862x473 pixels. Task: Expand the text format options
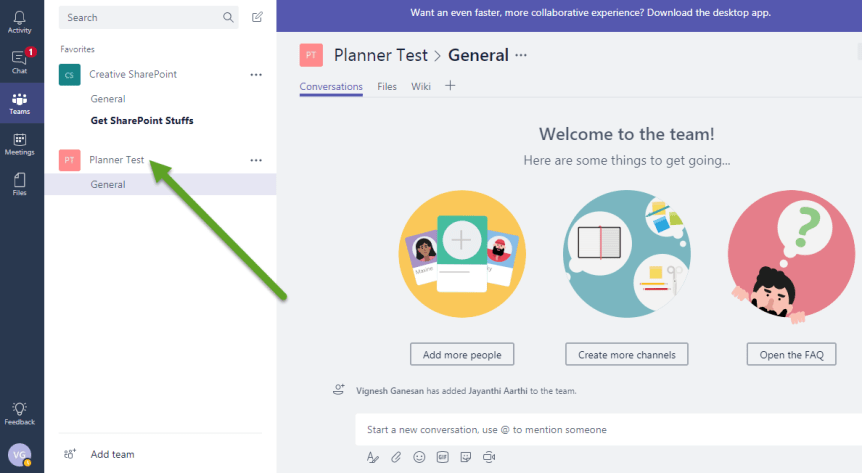tap(372, 457)
